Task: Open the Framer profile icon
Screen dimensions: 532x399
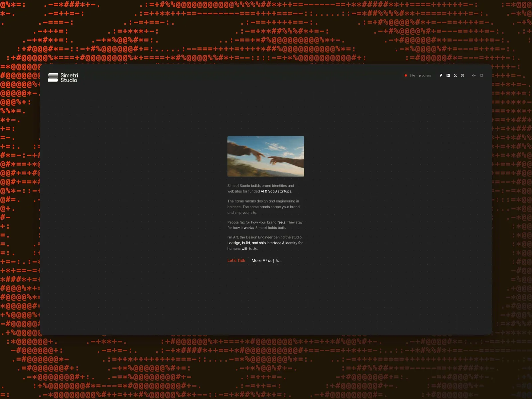Action: [441, 75]
